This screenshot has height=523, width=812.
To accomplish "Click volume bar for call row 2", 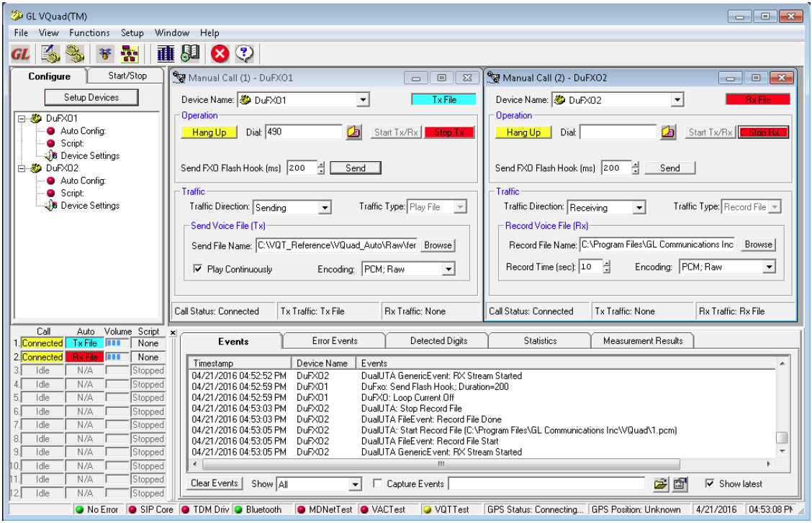I will click(x=117, y=356).
